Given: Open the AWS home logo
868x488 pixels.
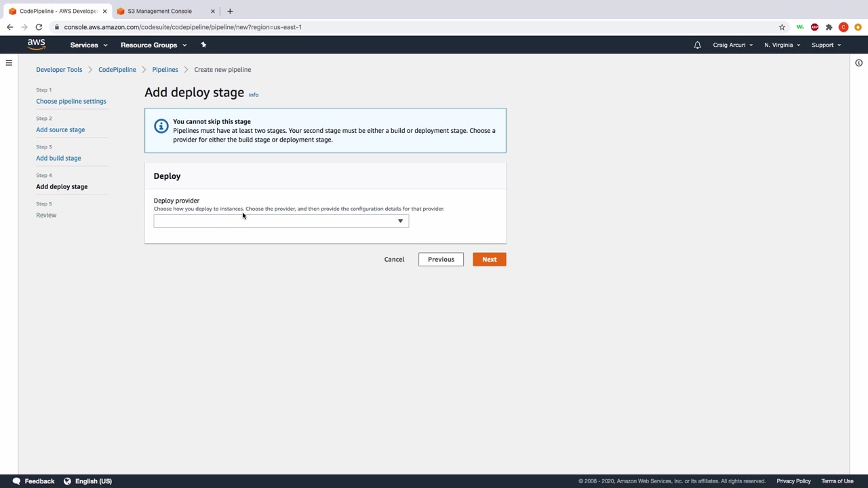Looking at the screenshot, I should pos(37,45).
